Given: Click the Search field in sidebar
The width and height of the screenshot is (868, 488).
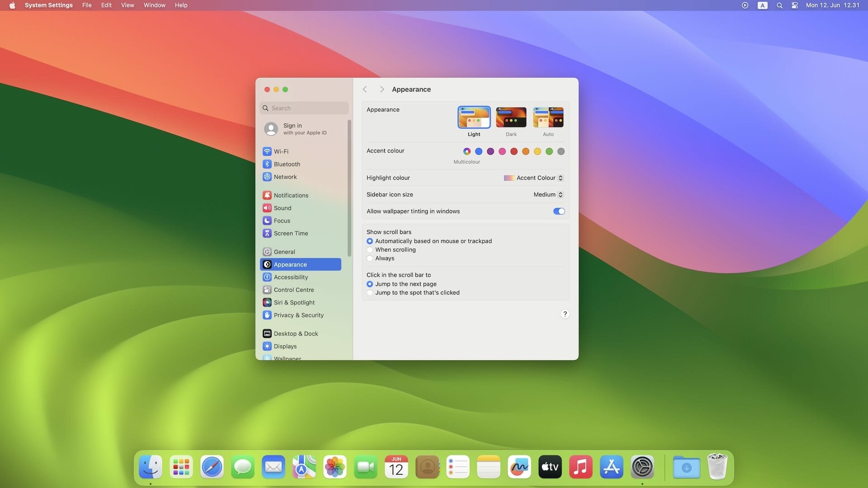Looking at the screenshot, I should pyautogui.click(x=304, y=108).
